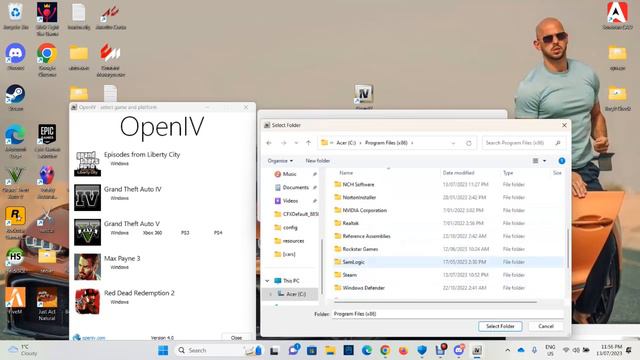The image size is (640, 360).
Task: Open Rockstar Games Launcher desktop shortcut
Action: coord(16,222)
